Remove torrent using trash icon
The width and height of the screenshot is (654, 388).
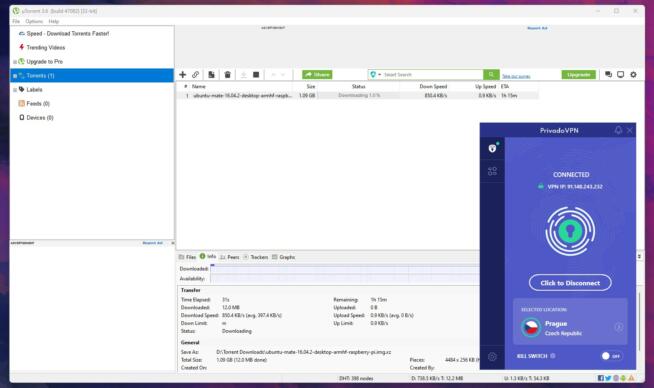pyautogui.click(x=227, y=75)
